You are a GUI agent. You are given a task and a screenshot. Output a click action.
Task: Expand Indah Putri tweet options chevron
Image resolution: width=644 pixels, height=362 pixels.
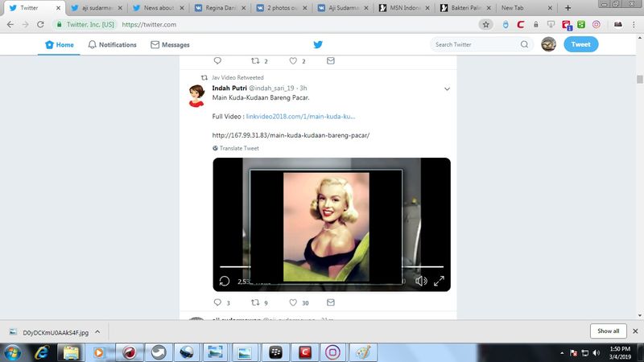[447, 88]
